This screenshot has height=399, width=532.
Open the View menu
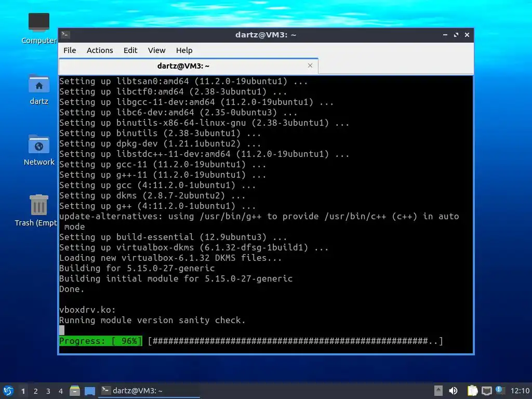click(x=157, y=50)
